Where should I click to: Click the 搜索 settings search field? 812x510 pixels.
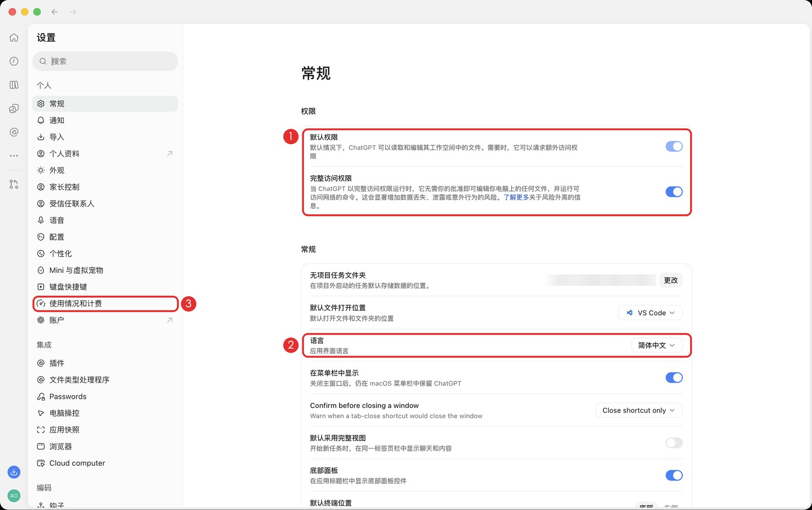tap(106, 61)
